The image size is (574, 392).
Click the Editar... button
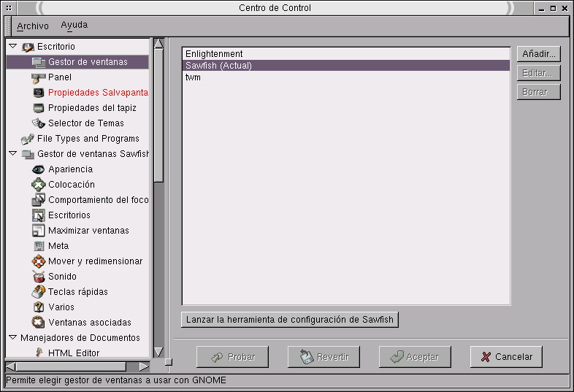[539, 73]
